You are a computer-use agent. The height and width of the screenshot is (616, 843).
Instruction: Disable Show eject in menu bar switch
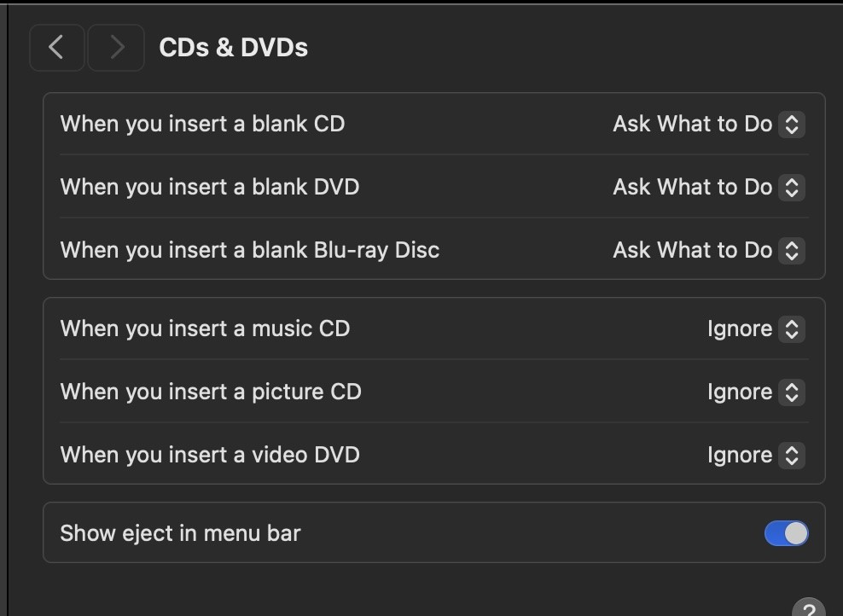tap(786, 533)
